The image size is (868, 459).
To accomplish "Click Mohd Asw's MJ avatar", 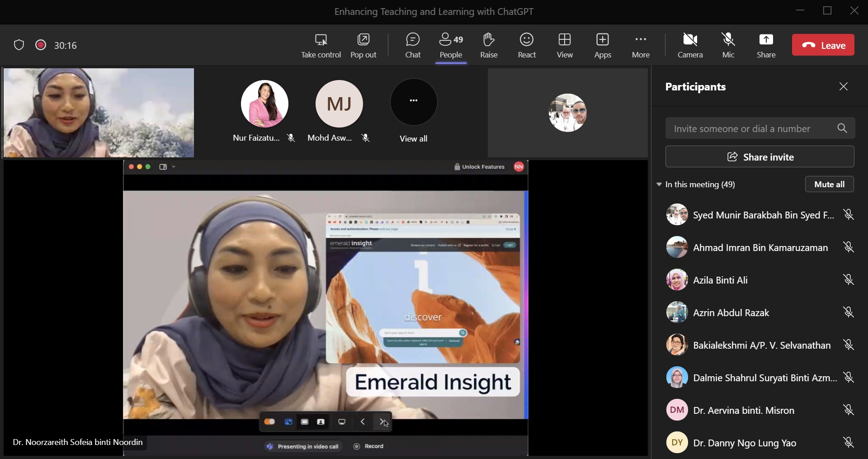I will (339, 104).
